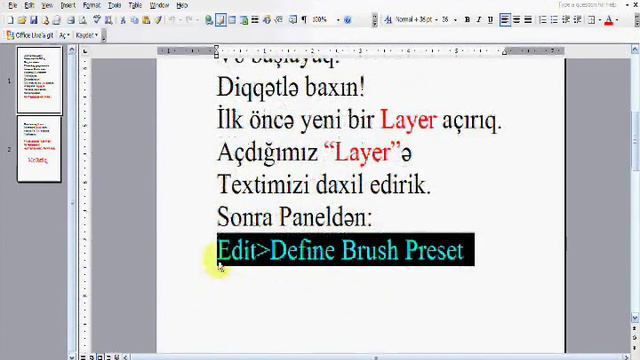Create a new blank document
The height and width of the screenshot is (360, 640).
pyautogui.click(x=10, y=20)
